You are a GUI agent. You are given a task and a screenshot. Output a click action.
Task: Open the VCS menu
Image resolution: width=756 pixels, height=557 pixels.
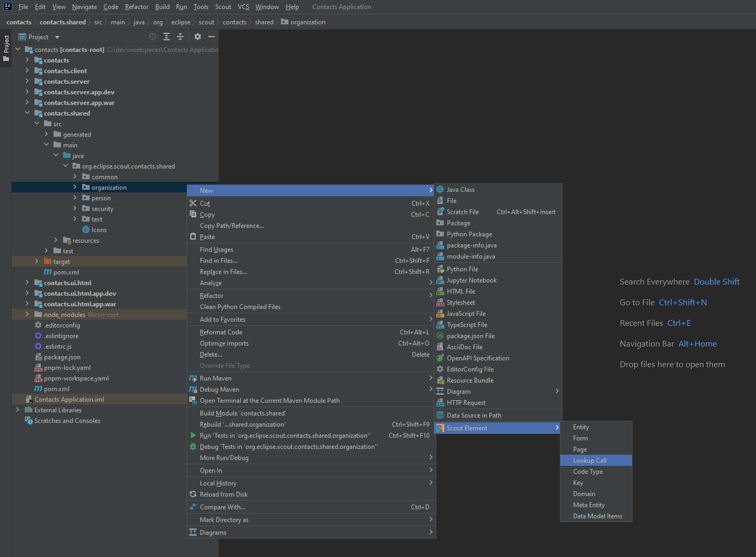[x=243, y=6]
